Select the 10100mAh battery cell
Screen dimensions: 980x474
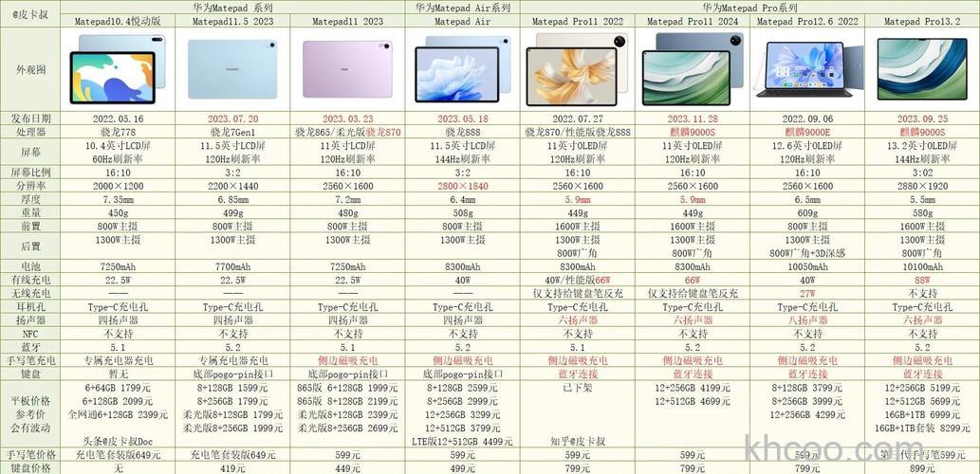[922, 267]
